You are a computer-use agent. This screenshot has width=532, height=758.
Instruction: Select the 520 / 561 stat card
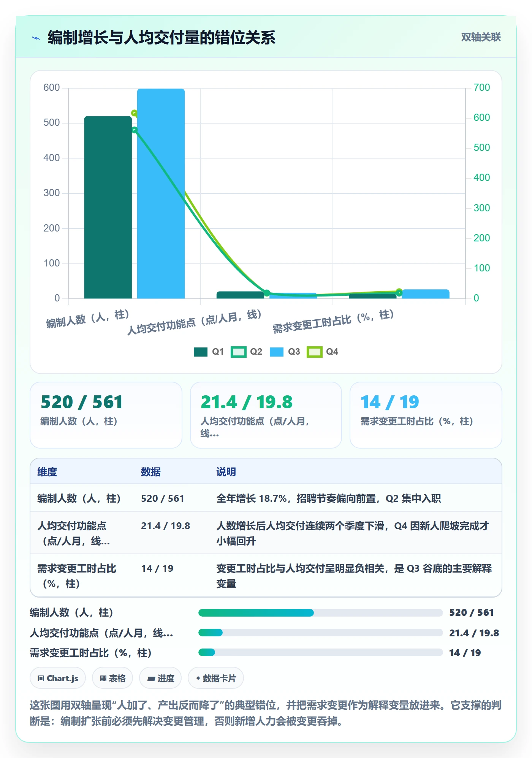106,415
